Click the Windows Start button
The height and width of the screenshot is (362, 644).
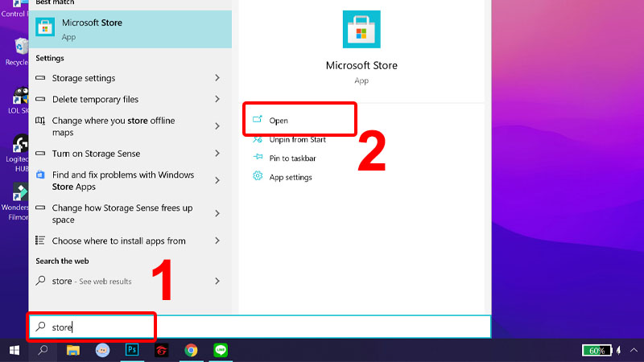pyautogui.click(x=14, y=350)
